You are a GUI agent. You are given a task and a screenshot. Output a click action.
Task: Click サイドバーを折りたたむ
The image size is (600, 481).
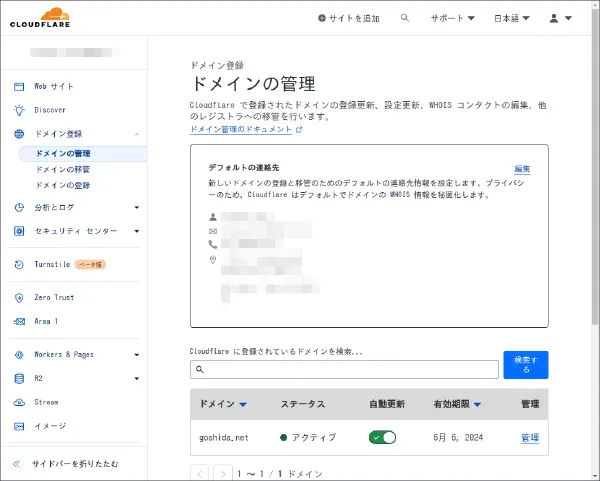point(75,464)
